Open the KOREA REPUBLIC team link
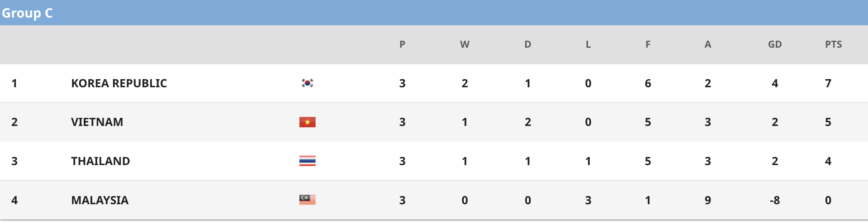Screen dimensions: 868x224 click(x=119, y=83)
